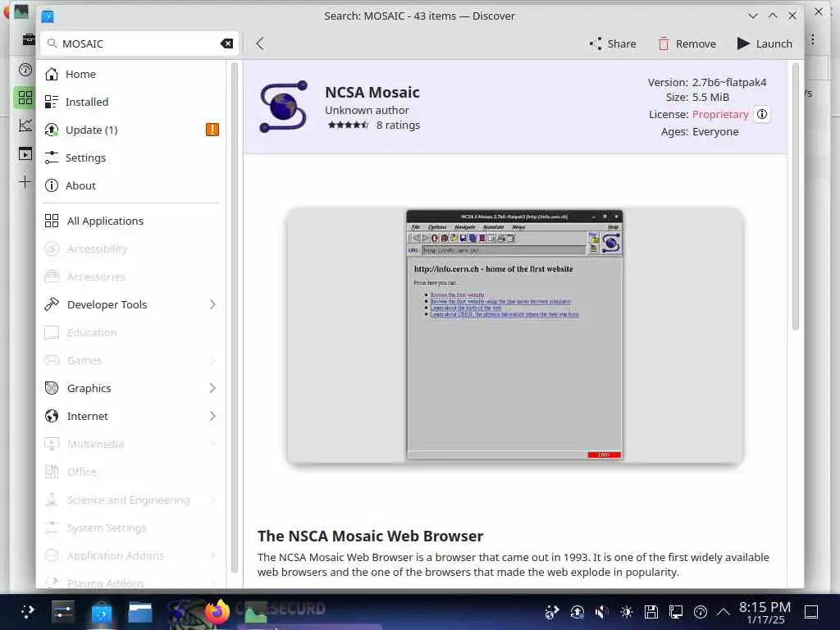Image resolution: width=840 pixels, height=630 pixels.
Task: Share the NCSA Mosaic app
Action: click(x=612, y=43)
